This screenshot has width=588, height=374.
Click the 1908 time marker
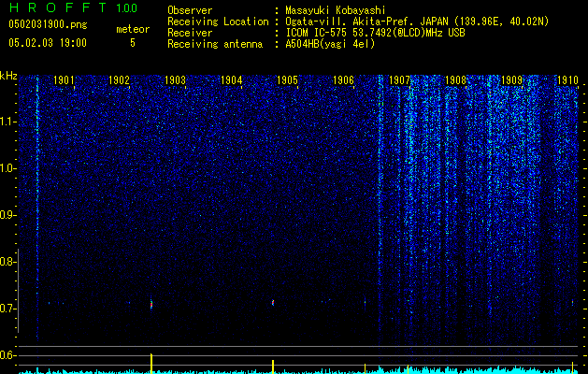pos(455,79)
